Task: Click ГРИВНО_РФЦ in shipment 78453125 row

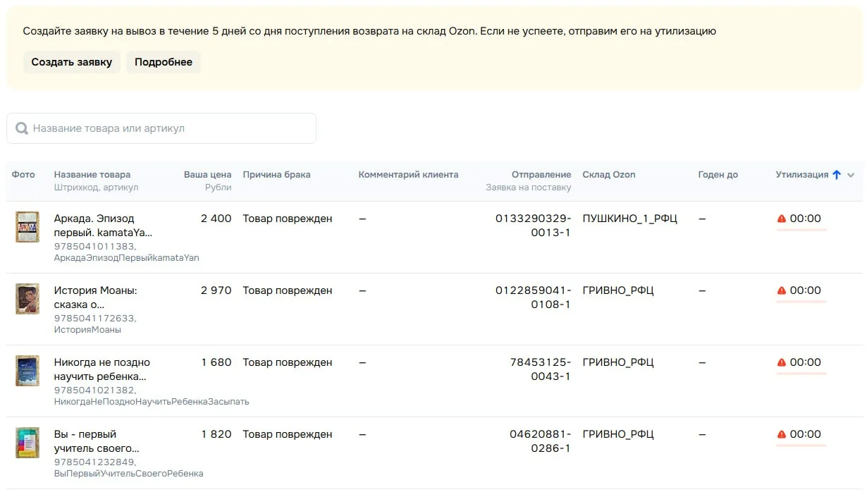Action: click(618, 362)
